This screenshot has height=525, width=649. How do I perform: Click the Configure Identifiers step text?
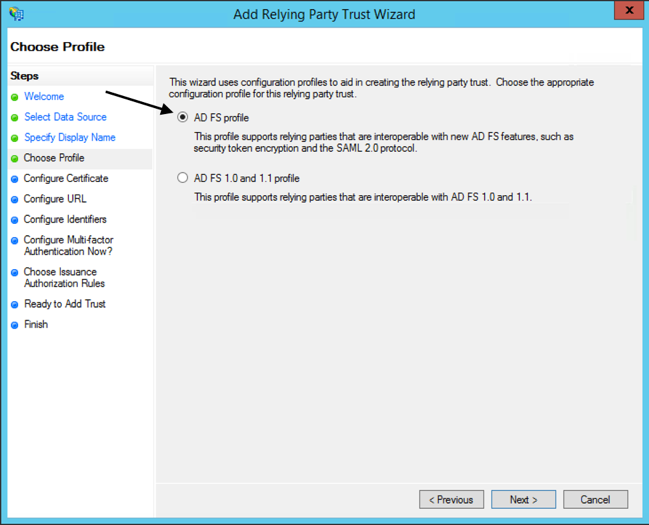click(65, 219)
